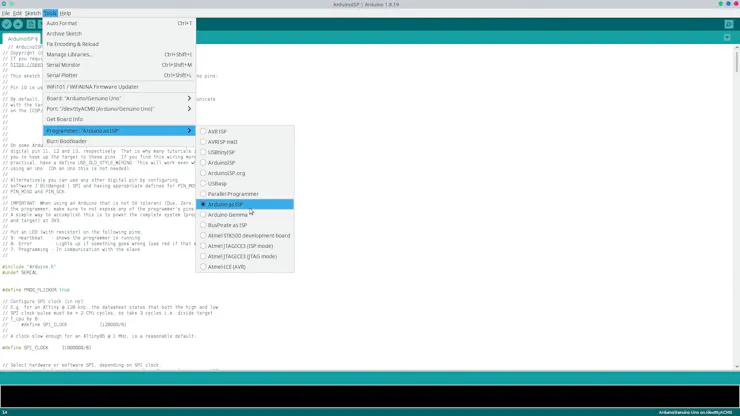Click the New sketch toolbar icon

pos(31,24)
